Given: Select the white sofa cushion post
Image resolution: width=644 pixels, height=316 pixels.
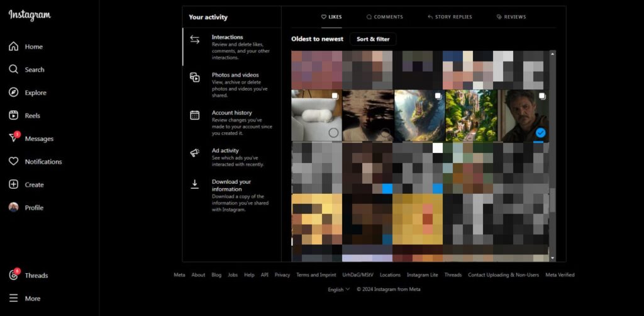Looking at the screenshot, I should pos(316,115).
